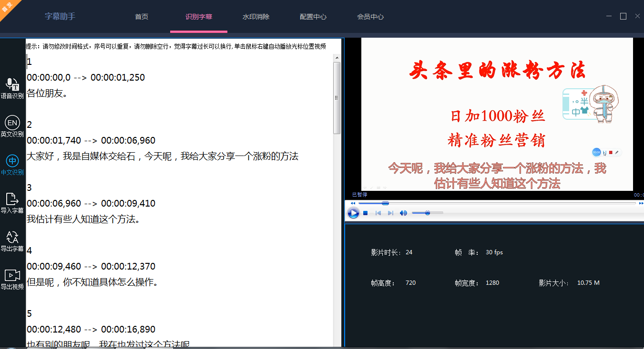Click the 帧高度 value 720
Image resolution: width=644 pixels, height=354 pixels.
pos(410,283)
